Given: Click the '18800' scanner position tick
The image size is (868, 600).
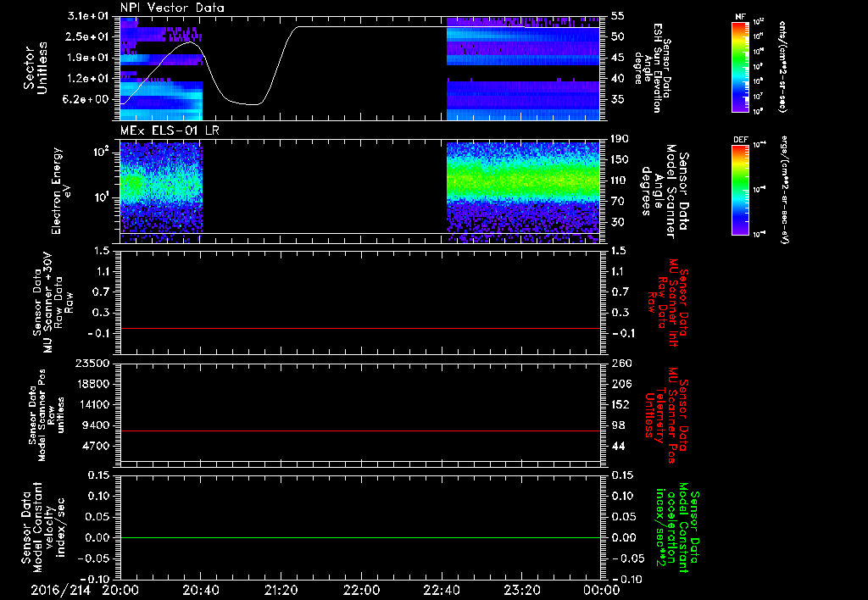Looking at the screenshot, I should point(93,384).
